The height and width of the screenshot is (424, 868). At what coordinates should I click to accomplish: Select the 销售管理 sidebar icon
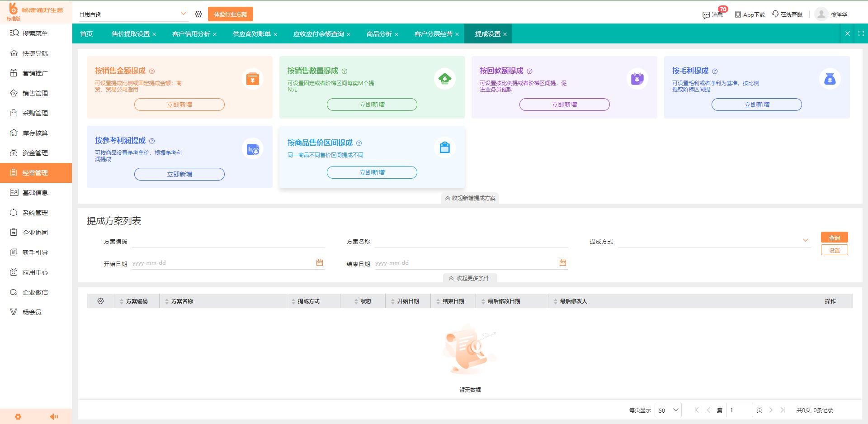coord(14,93)
